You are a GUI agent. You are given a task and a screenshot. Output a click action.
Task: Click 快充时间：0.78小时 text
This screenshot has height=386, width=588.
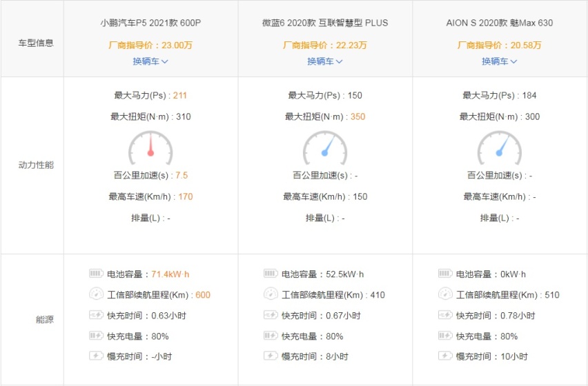click(496, 315)
